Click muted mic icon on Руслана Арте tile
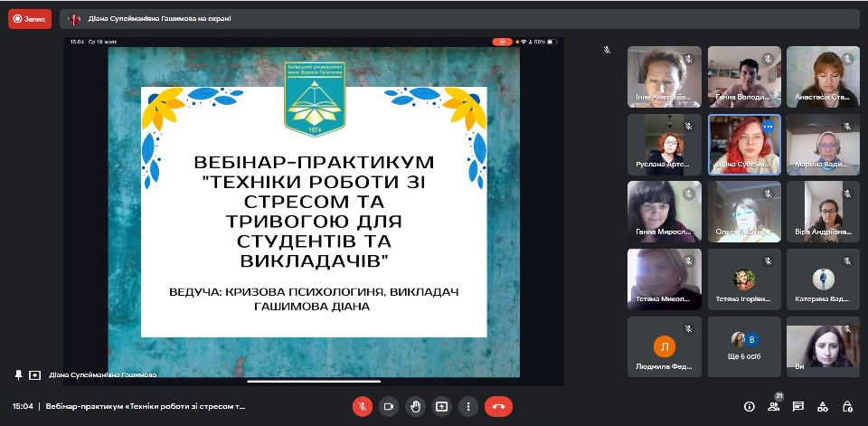The image size is (868, 426). click(689, 127)
